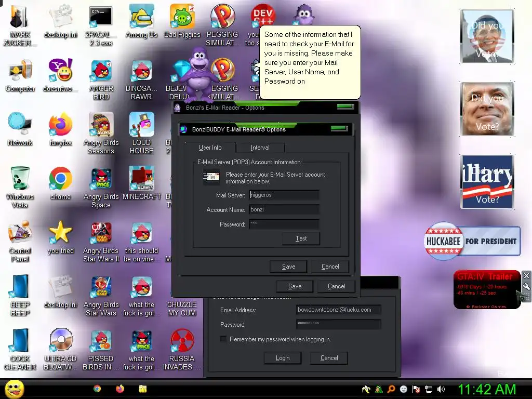This screenshot has height=399, width=532.
Task: Click the network tray icon
Action: coord(429,389)
